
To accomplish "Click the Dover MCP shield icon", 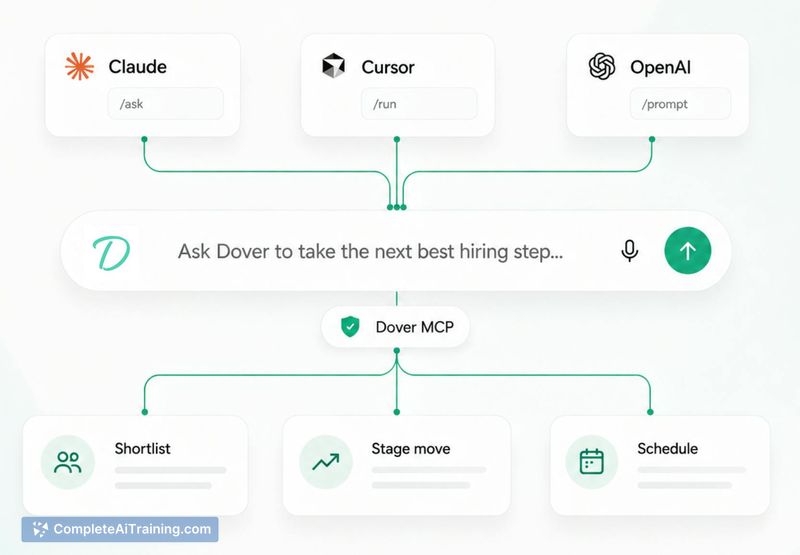I will 350,326.
